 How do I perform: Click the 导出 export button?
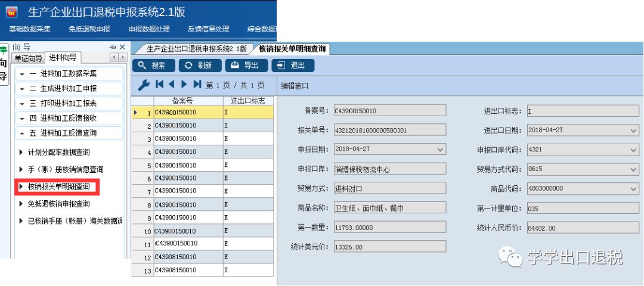click(246, 66)
